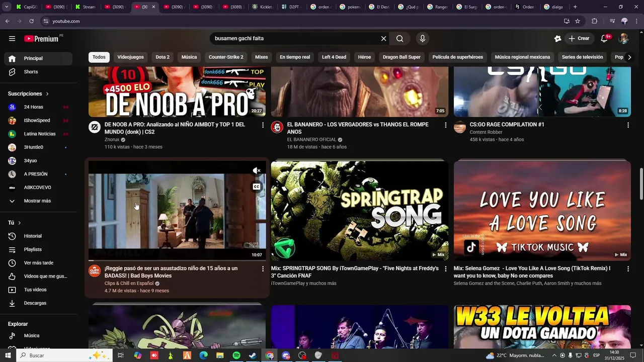Open more options for CS:GO RAGE COMPILATION
Screen dimensions: 644x362
point(628,125)
